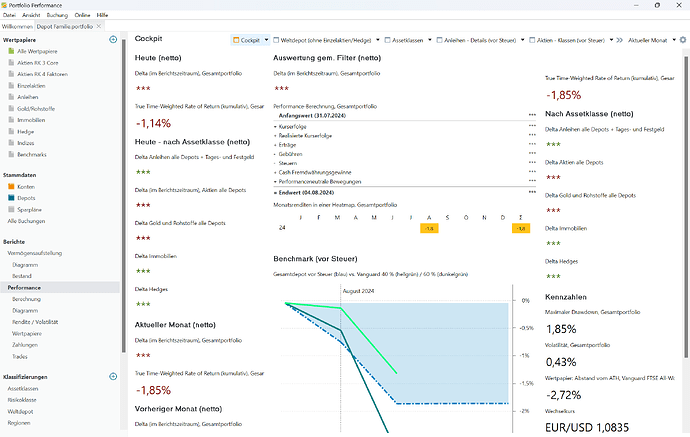Click the Sparpläne document icon
Screen dimensions: 690x437
tap(11, 209)
